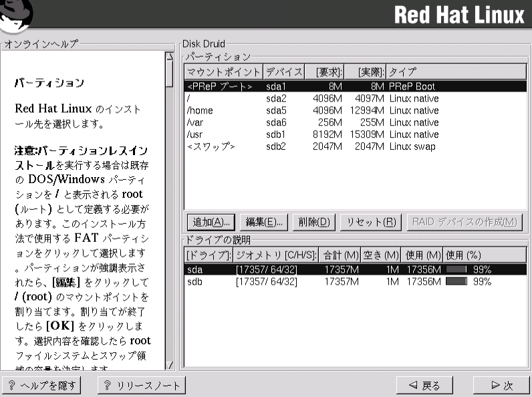Select the /home partition row sda5

(354, 110)
